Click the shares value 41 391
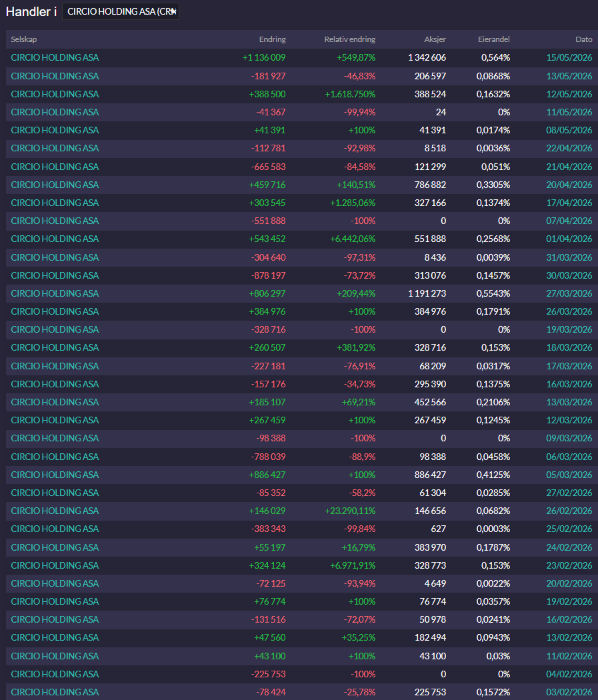The width and height of the screenshot is (598, 700). (x=433, y=131)
